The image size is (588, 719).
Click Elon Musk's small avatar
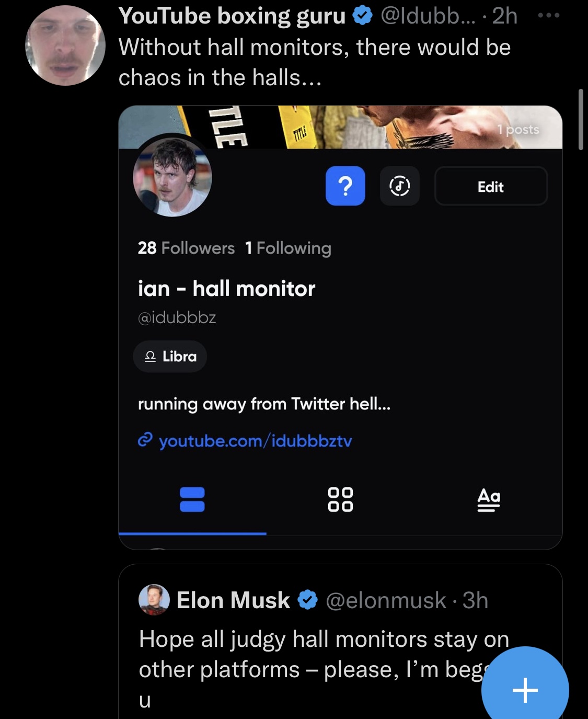[x=154, y=600]
